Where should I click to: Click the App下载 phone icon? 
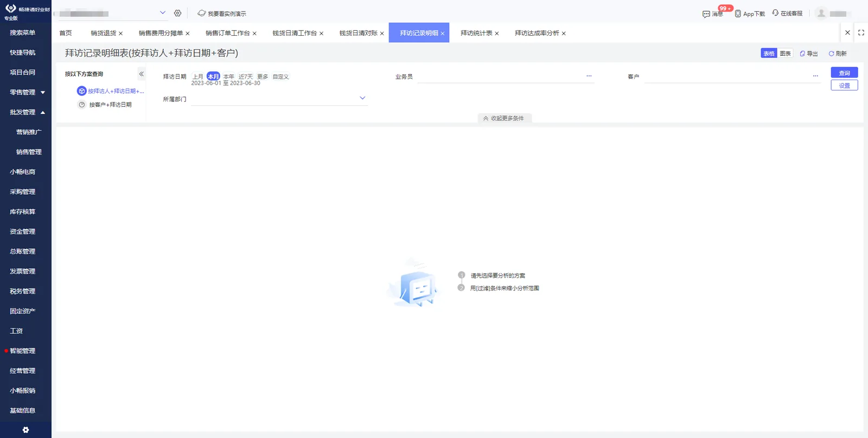pyautogui.click(x=738, y=14)
